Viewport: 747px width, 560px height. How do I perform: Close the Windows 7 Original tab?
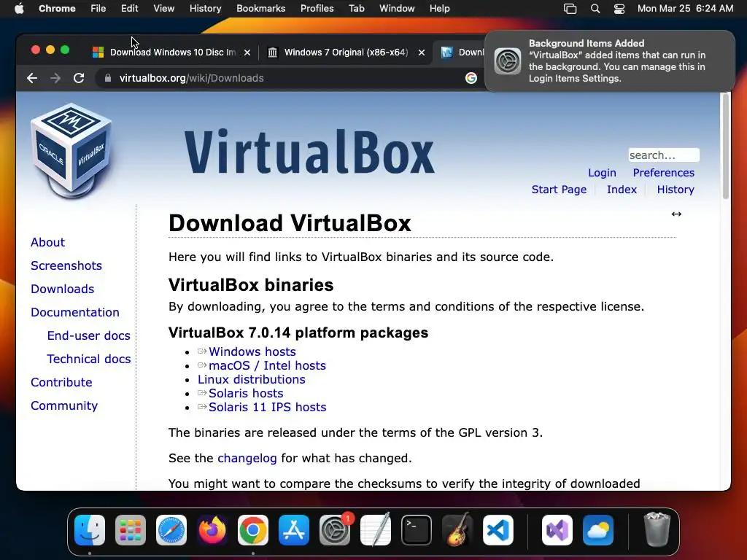422,52
